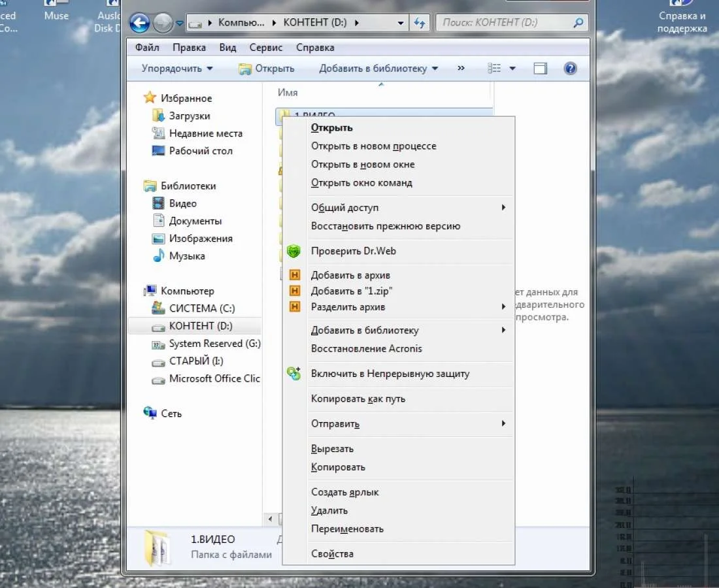Click the toolbar overflow chevron »
719x588 pixels.
click(x=461, y=68)
